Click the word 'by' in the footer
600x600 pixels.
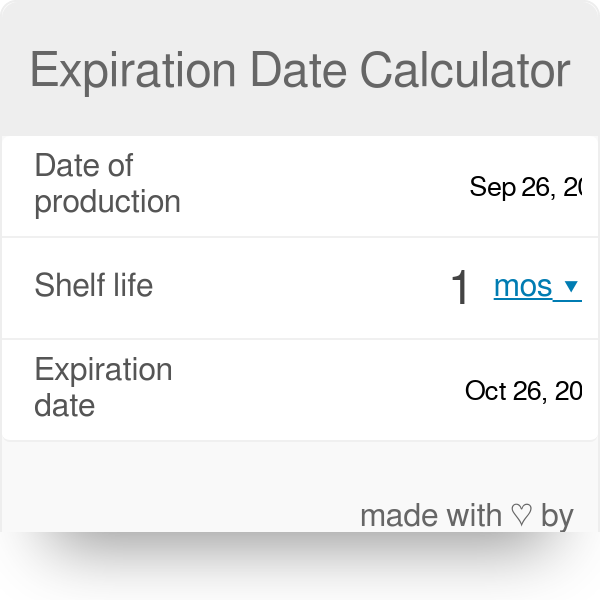coord(557,516)
